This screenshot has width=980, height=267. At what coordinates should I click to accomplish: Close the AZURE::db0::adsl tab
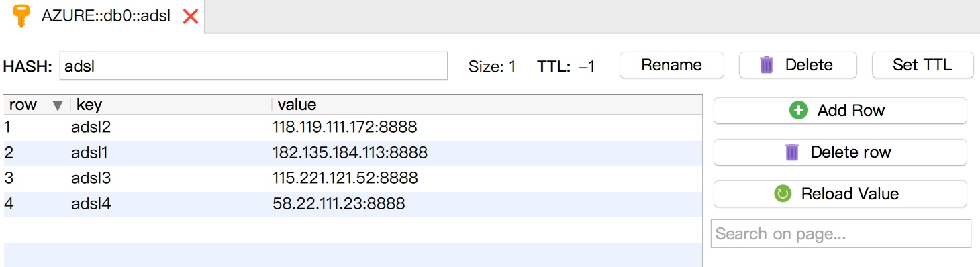[191, 17]
